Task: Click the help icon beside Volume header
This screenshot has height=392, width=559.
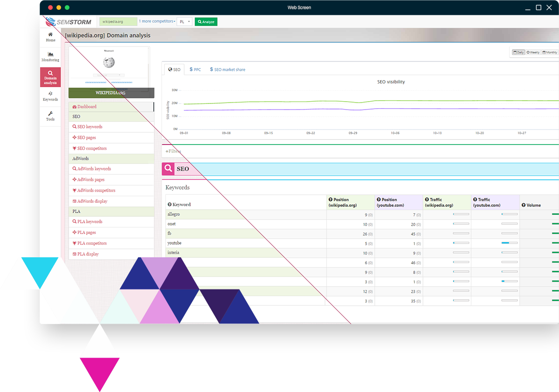Action: 524,205
